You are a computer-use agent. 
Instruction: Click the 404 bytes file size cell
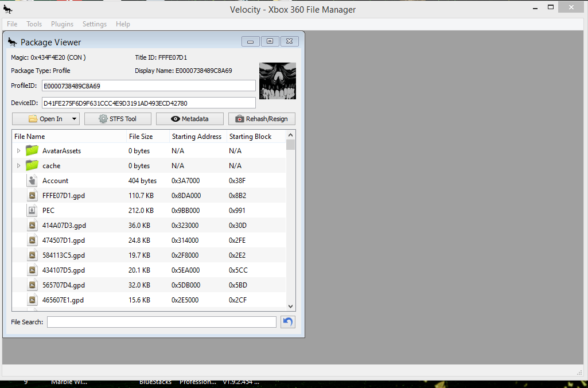[x=142, y=181]
